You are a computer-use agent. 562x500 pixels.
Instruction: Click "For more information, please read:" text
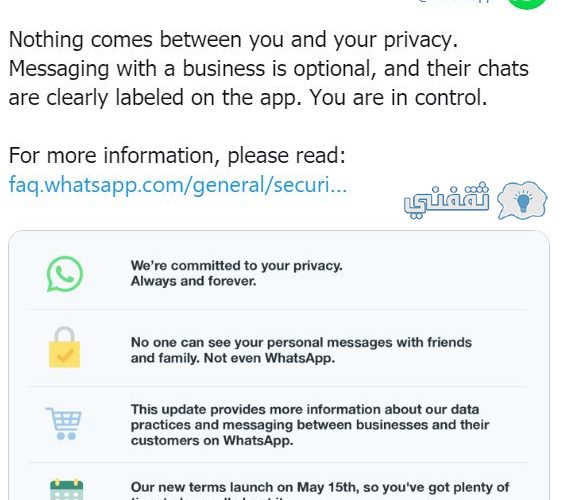(x=177, y=156)
